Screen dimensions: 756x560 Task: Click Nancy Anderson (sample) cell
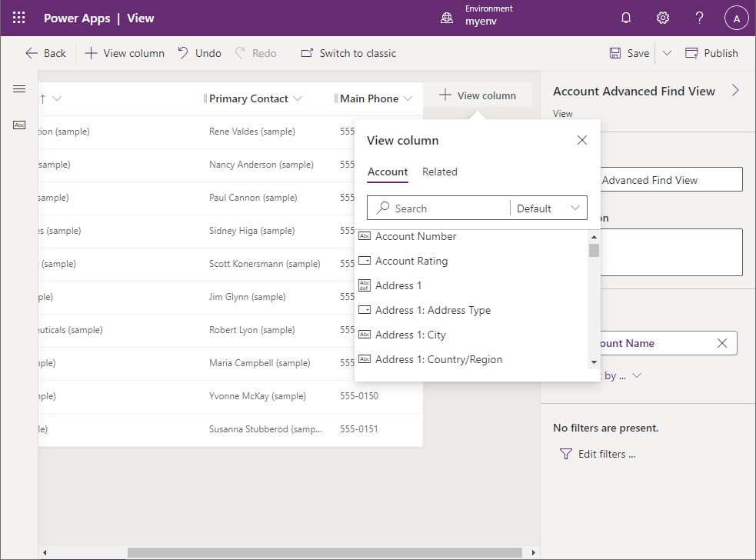261,165
